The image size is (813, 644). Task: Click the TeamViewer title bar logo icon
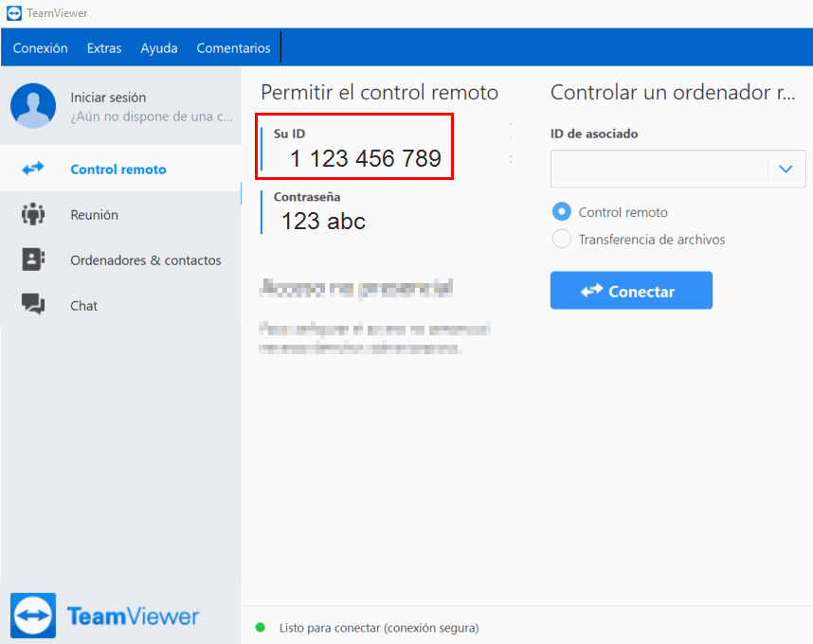click(x=14, y=13)
